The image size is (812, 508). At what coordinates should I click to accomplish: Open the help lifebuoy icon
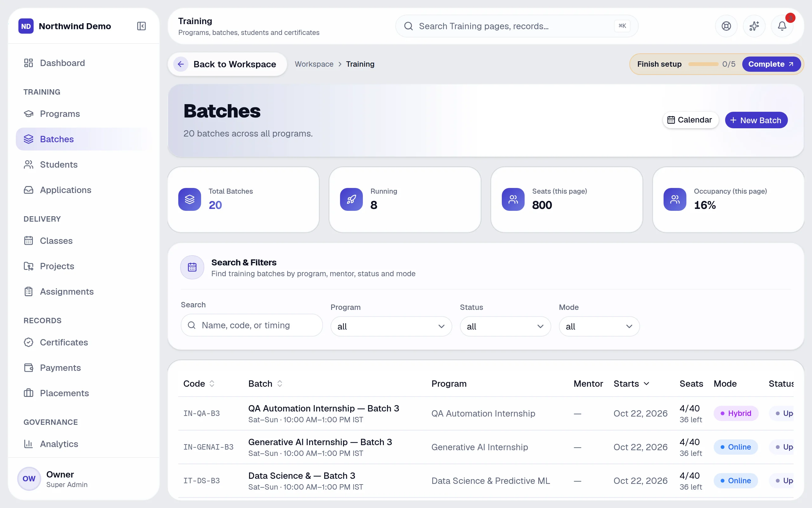[x=726, y=26]
